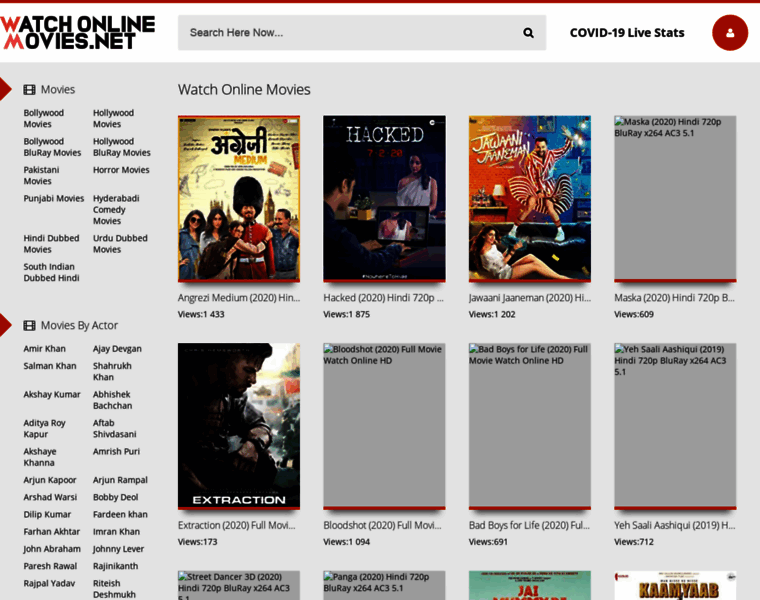The height and width of the screenshot is (600, 760).
Task: Click the Extraction (2020) Full Movie title
Action: 237,525
